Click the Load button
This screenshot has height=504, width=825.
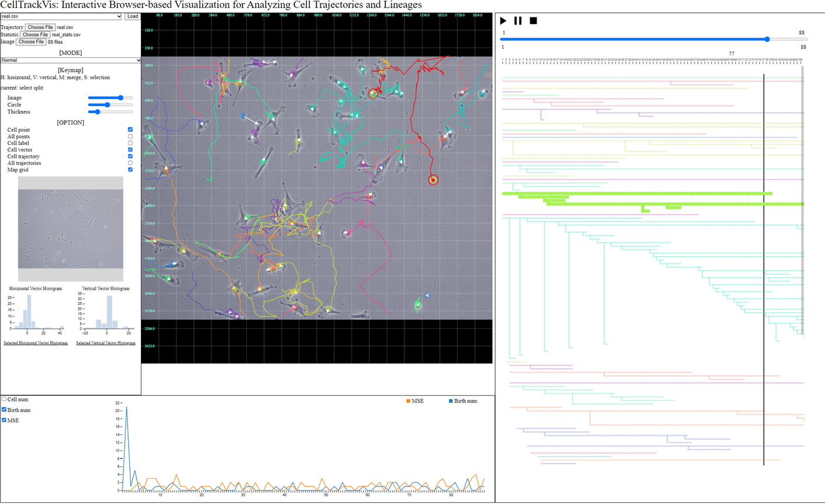pos(132,16)
